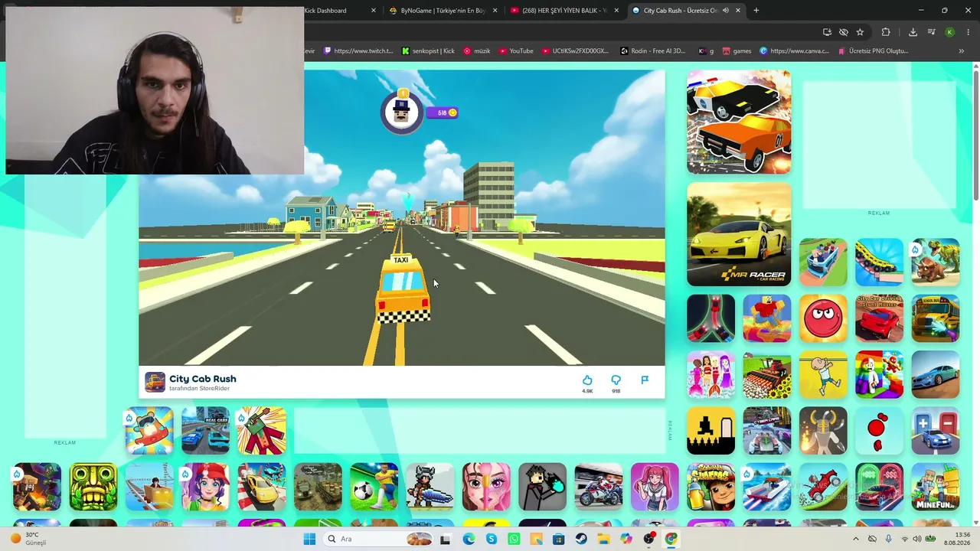Open WhatsApp from the taskbar
The width and height of the screenshot is (980, 551).
coord(514,539)
